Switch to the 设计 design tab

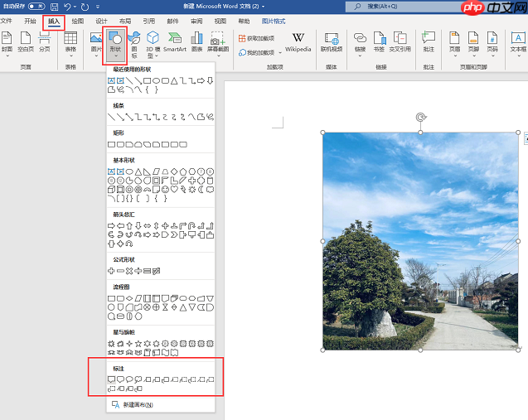coord(101,22)
